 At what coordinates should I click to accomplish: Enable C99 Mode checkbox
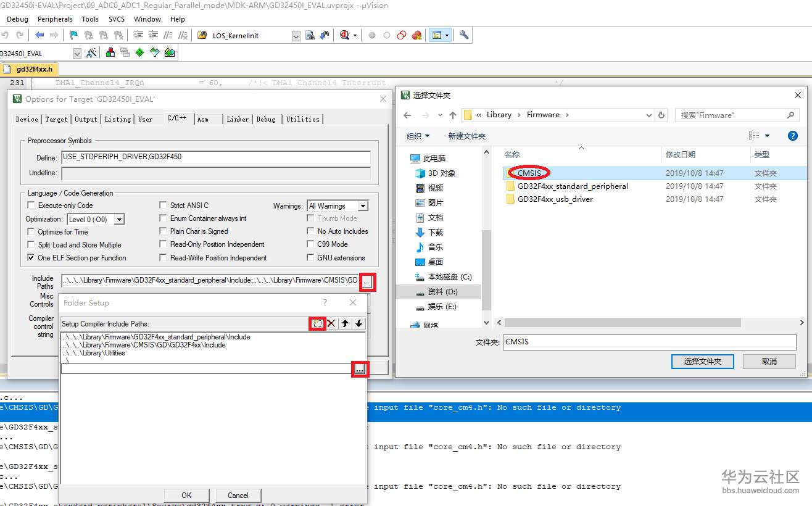(x=310, y=244)
